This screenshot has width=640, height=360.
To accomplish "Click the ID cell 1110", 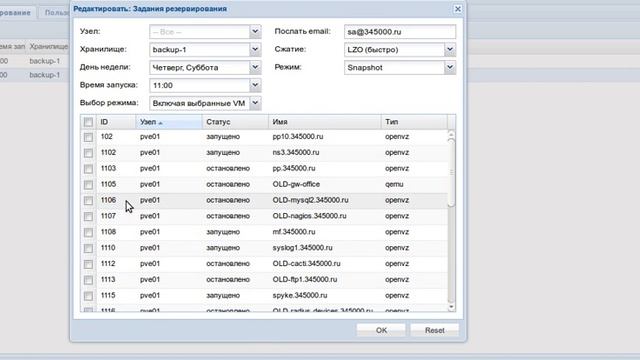I will (108, 248).
